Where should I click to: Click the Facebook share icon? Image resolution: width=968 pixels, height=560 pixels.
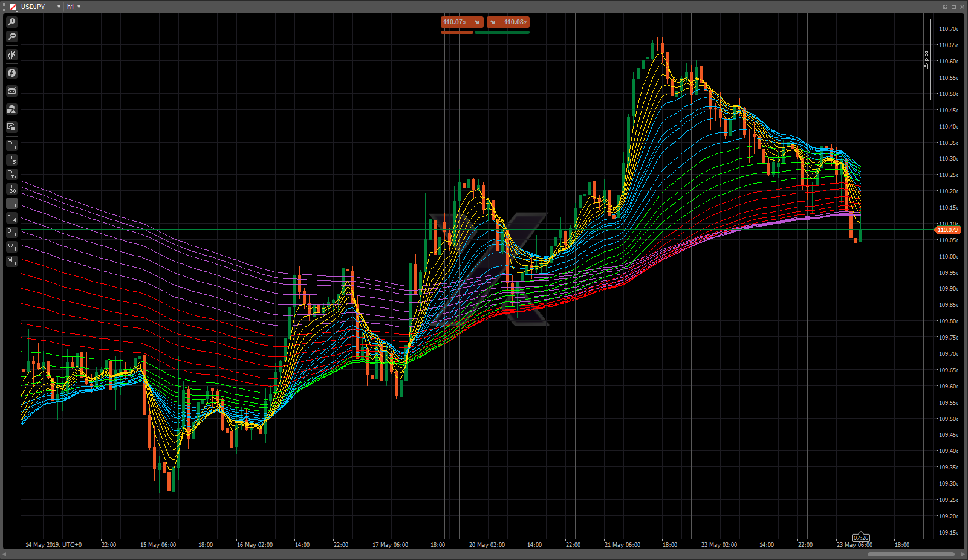[11, 73]
